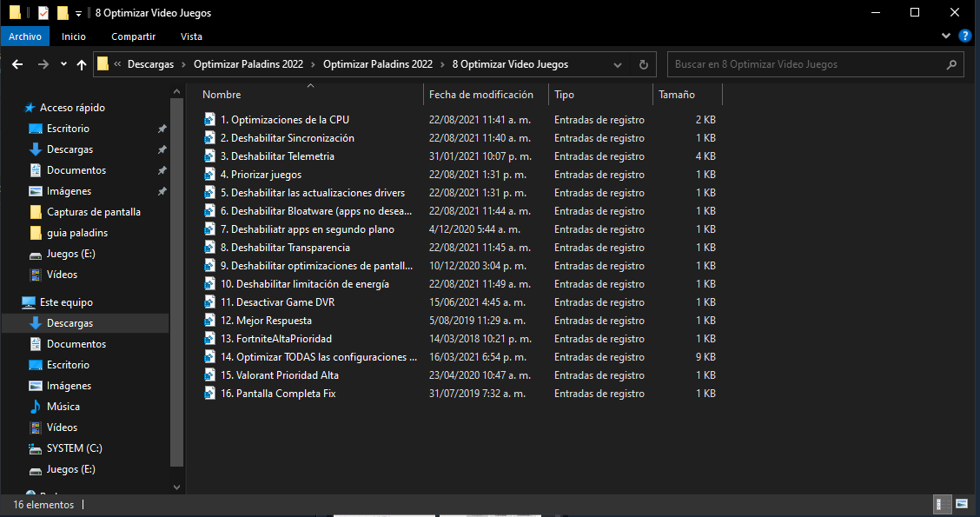Expand the ribbon with the chevron
Viewport: 980px width, 517px height.
(945, 36)
